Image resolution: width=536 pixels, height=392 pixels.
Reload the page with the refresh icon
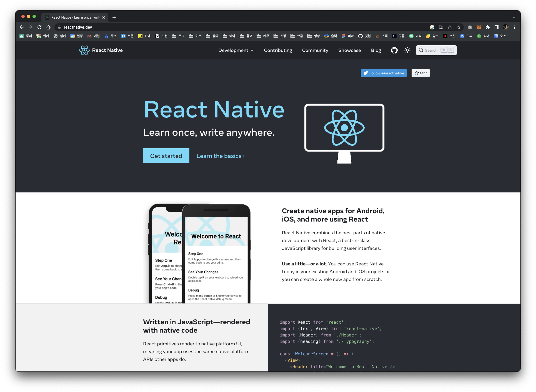pos(39,27)
